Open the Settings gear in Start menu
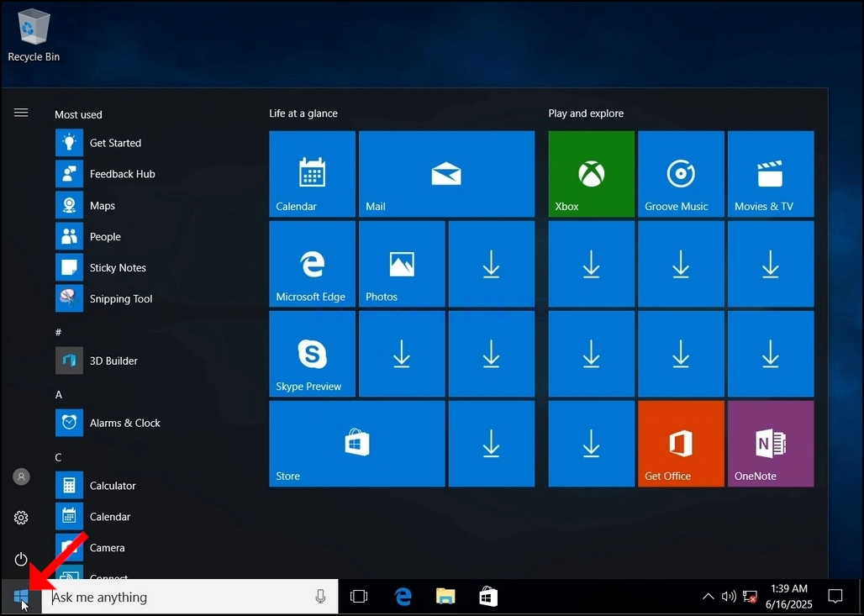 coord(21,518)
